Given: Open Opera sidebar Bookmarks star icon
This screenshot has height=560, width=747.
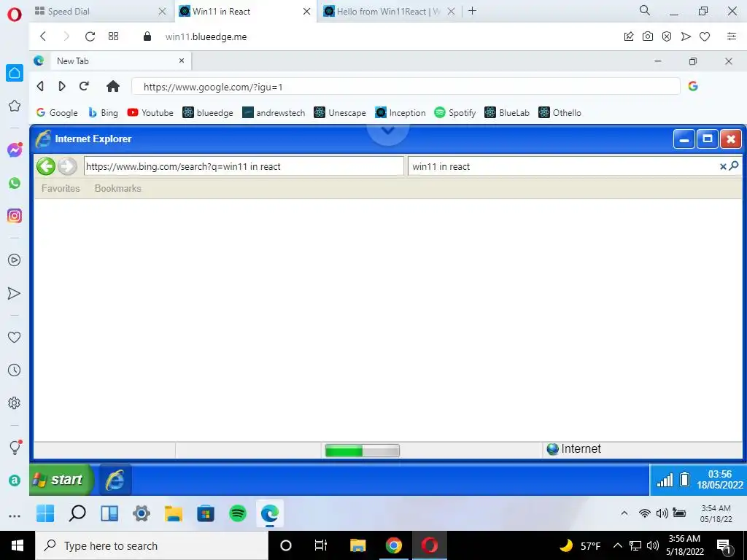Looking at the screenshot, I should pos(15,106).
